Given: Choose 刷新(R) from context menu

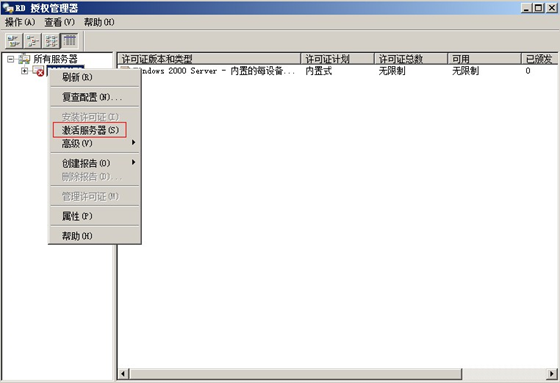Looking at the screenshot, I should [x=95, y=77].
